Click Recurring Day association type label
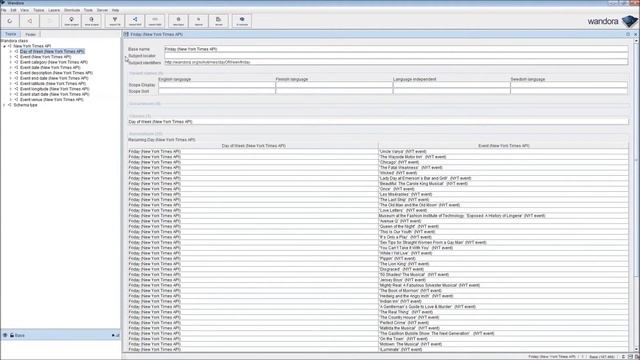This screenshot has height=360, width=640. pos(162,140)
